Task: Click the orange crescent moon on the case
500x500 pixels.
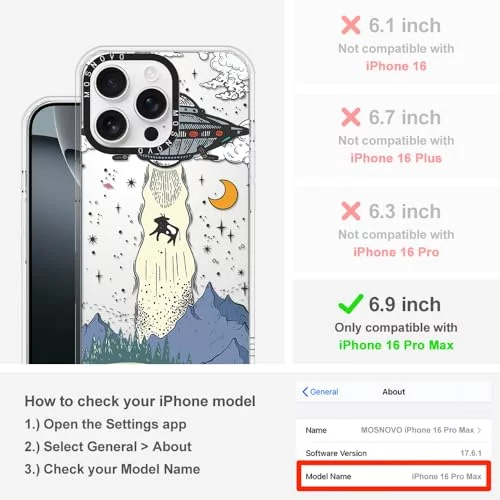Action: [x=224, y=195]
